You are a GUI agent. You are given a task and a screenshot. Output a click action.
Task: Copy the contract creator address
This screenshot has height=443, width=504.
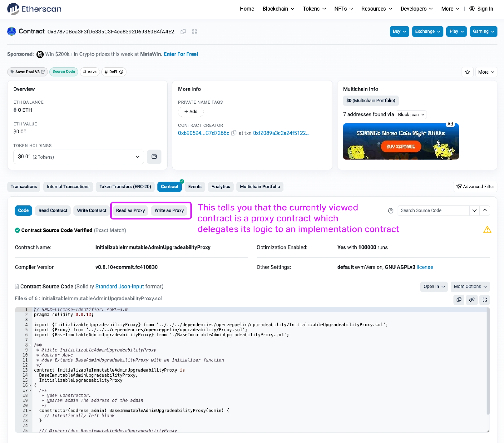coord(234,133)
